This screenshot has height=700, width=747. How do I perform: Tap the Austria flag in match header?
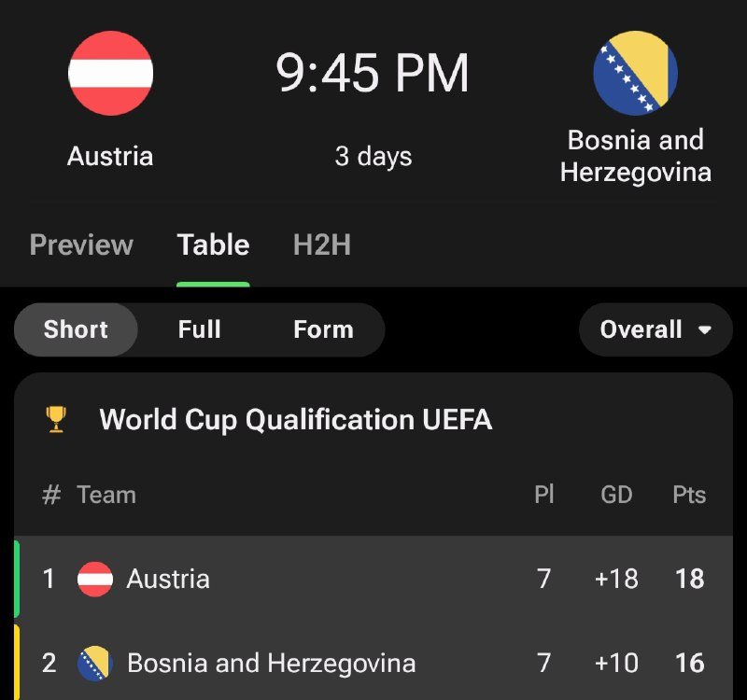click(x=110, y=73)
